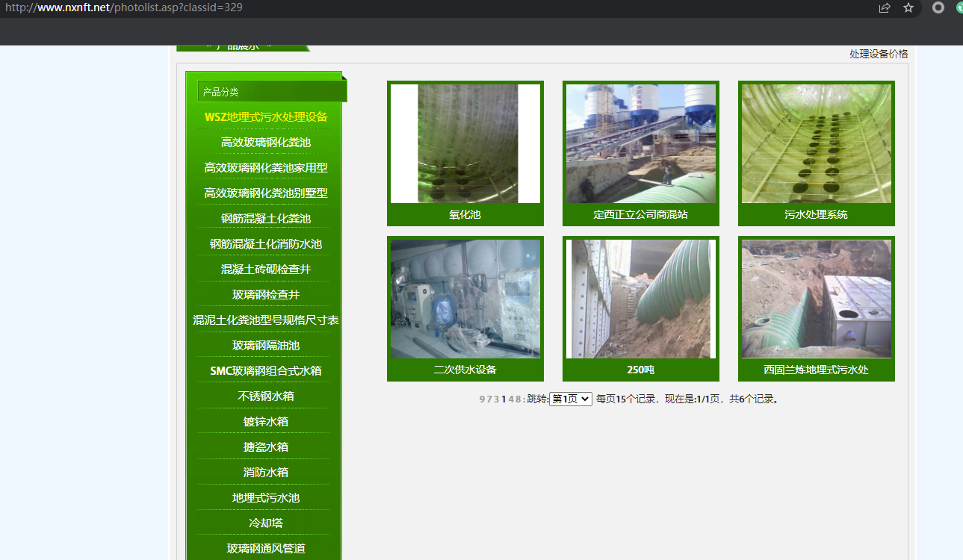963x560 pixels.
Task: Go to 不锈钢水箱 category
Action: [266, 396]
